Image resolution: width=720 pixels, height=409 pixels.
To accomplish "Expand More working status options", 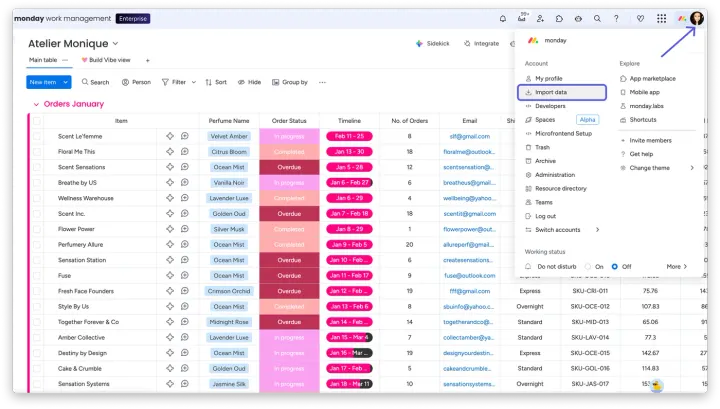I will [x=677, y=266].
